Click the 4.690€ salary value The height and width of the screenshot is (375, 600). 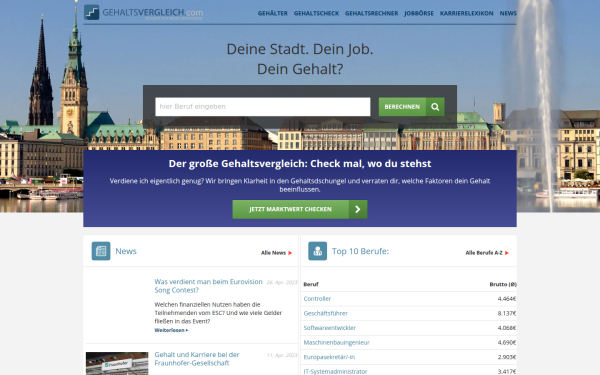tap(507, 342)
